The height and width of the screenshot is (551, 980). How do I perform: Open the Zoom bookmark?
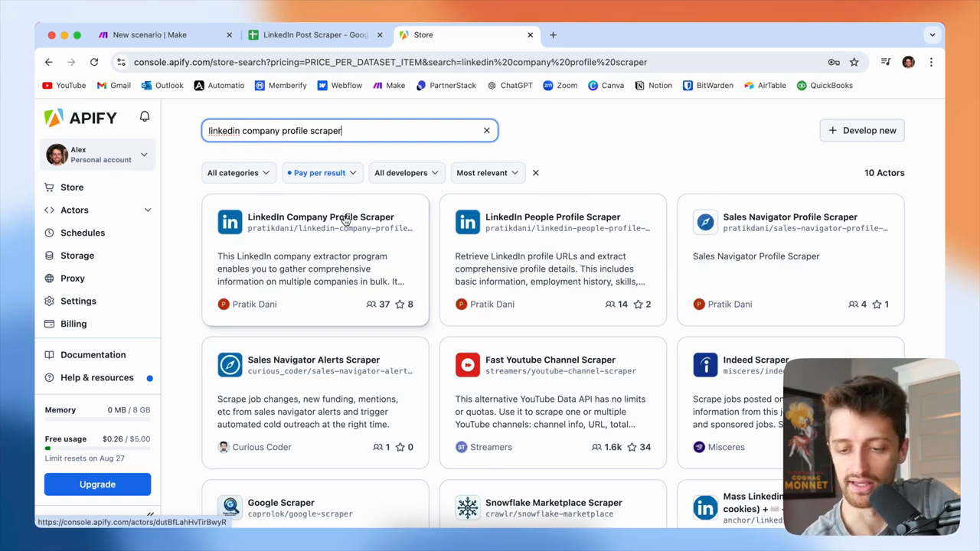point(560,86)
